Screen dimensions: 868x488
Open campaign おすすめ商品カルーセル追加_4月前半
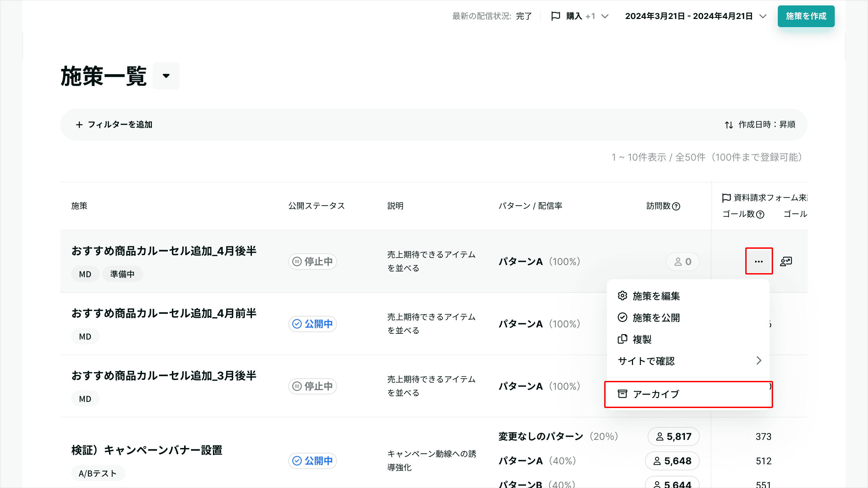pos(164,313)
